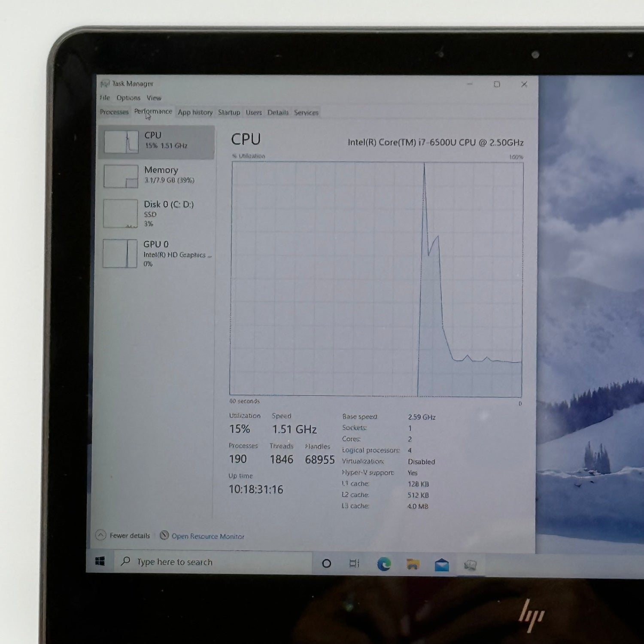This screenshot has height=644, width=644.
Task: Select the Performance tab
Action: pyautogui.click(x=153, y=112)
